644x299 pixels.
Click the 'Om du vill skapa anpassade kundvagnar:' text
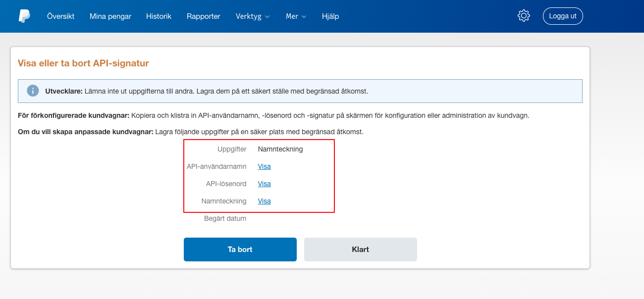tap(86, 132)
